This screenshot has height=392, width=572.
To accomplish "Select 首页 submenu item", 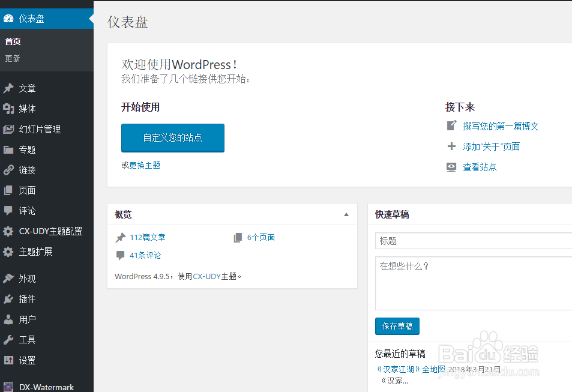I will click(x=13, y=41).
